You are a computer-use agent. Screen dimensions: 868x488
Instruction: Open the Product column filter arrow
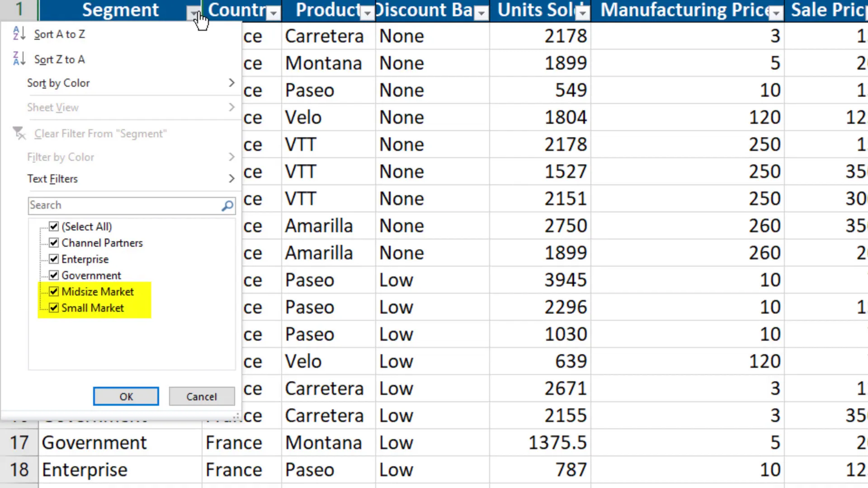point(368,14)
